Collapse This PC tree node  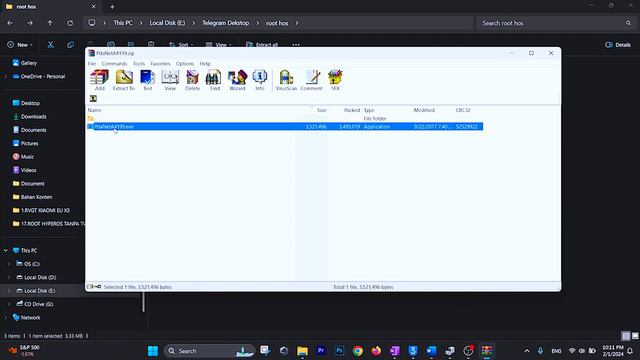(6, 250)
